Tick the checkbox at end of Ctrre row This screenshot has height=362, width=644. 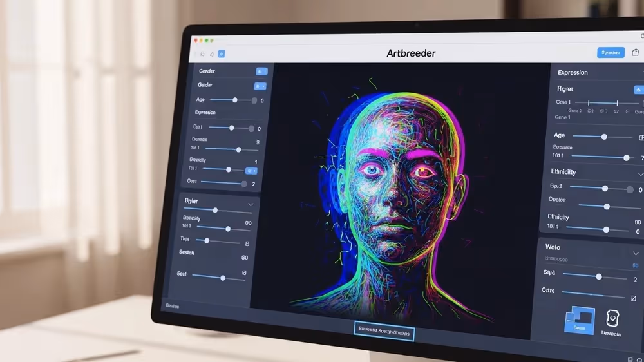634,298
